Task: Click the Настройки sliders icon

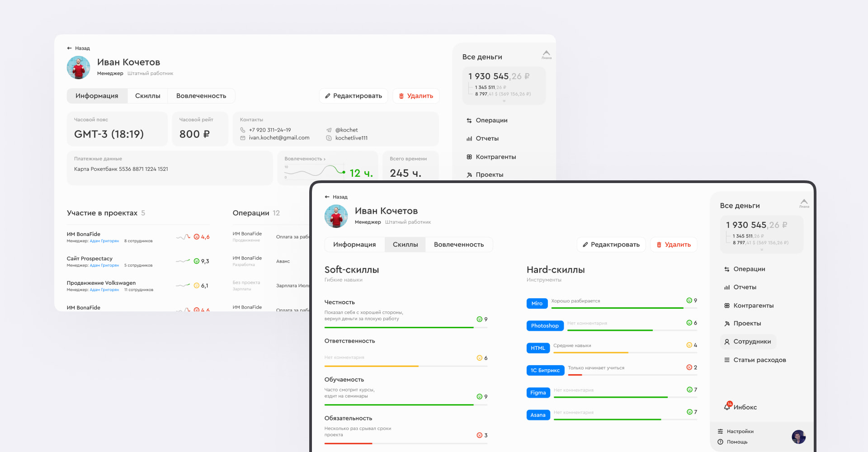Action: (x=720, y=432)
